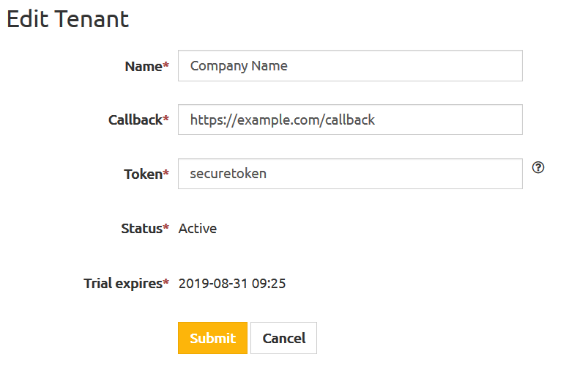The image size is (588, 382).
Task: Click the Edit Tenant page heading
Action: pyautogui.click(x=68, y=19)
